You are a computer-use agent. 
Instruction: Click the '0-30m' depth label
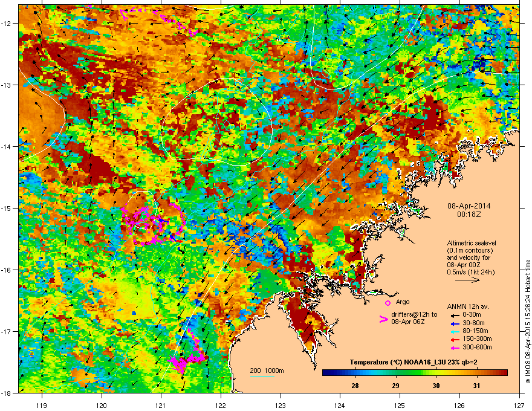[x=472, y=315]
